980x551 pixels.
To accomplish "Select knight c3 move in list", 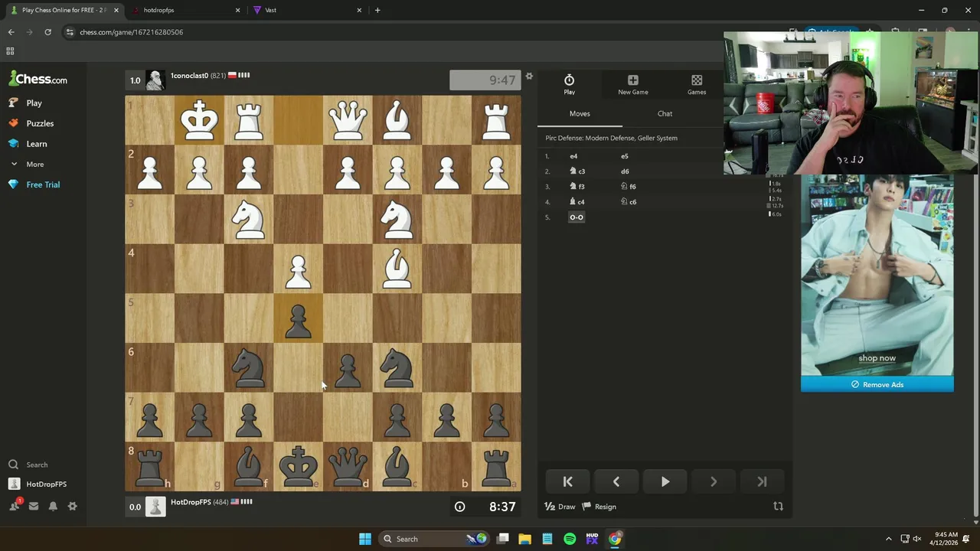I will [x=577, y=171].
